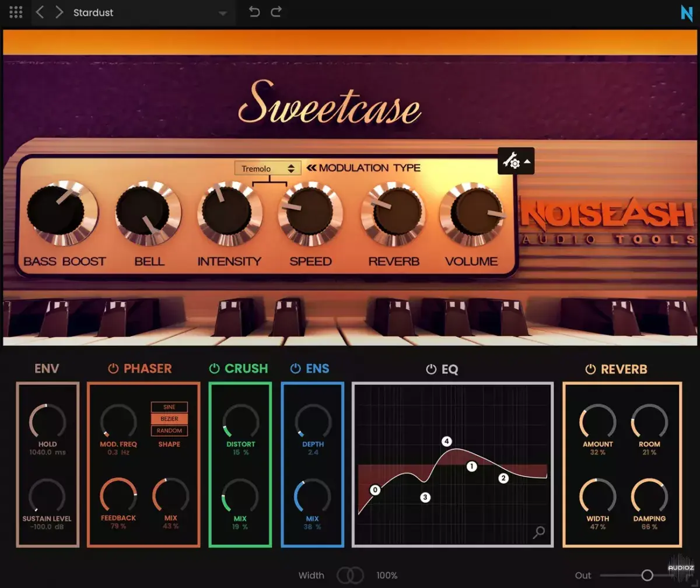Click the Out level slider handle
Screen dimensions: 700x588
coord(647,575)
